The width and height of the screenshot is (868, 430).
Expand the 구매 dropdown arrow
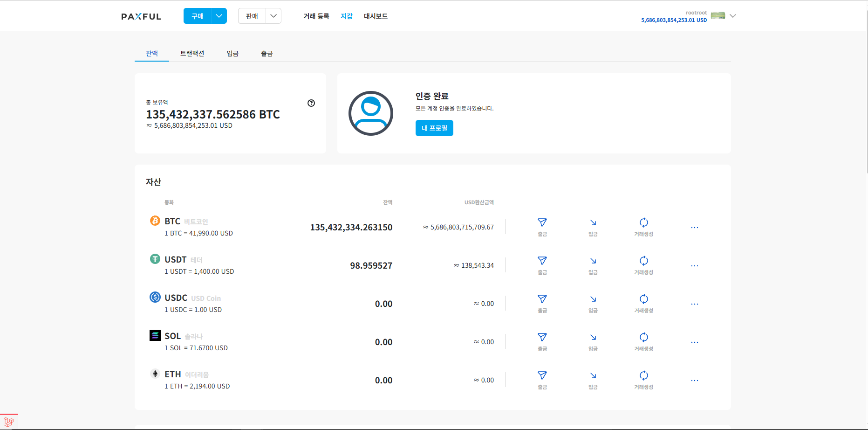click(x=219, y=15)
